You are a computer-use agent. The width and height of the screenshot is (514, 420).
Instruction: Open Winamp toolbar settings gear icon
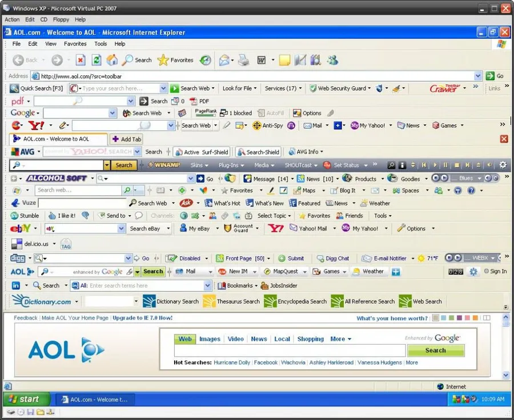click(x=503, y=165)
